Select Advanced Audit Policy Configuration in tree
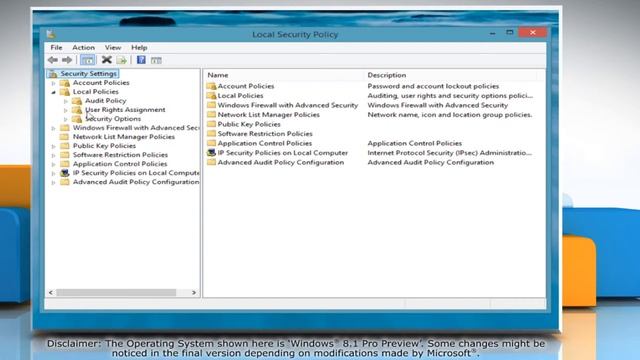This screenshot has height=360, width=640. (x=136, y=182)
